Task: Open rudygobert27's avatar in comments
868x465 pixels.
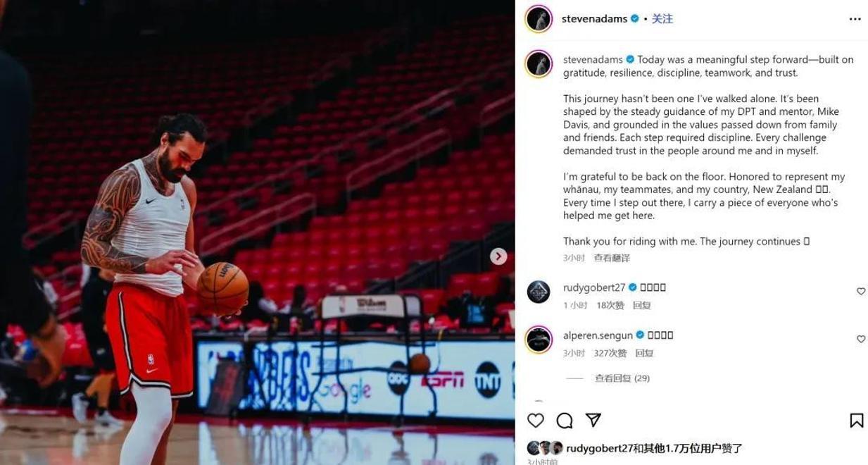Action: point(539,292)
